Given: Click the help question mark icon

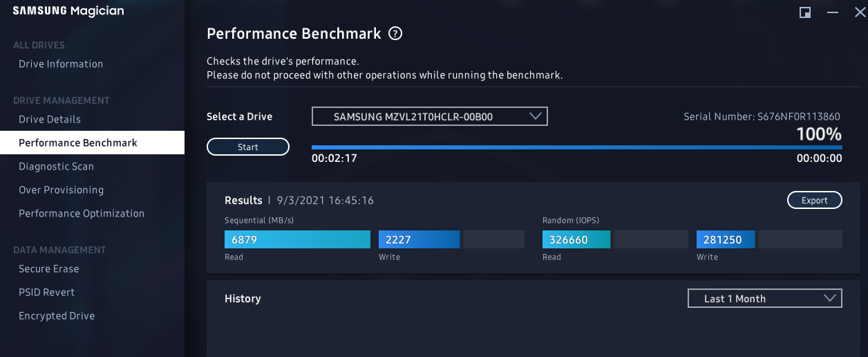Looking at the screenshot, I should click(x=395, y=33).
